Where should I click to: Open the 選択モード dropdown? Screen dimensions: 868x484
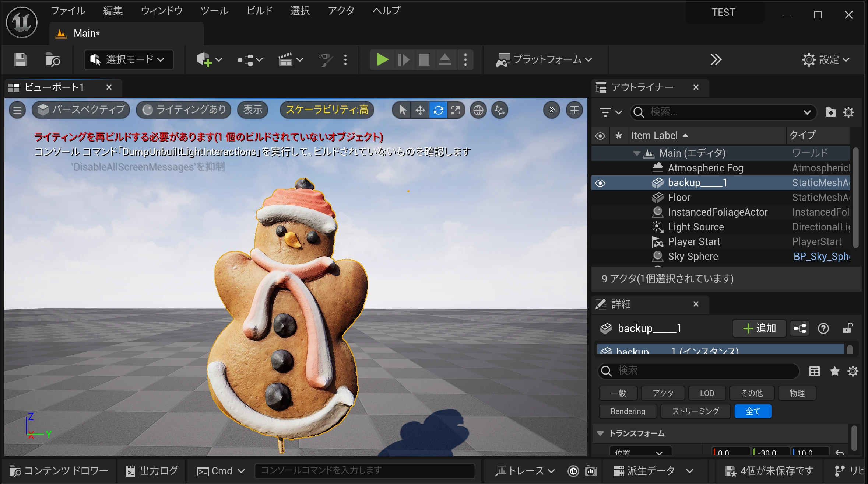(x=129, y=60)
